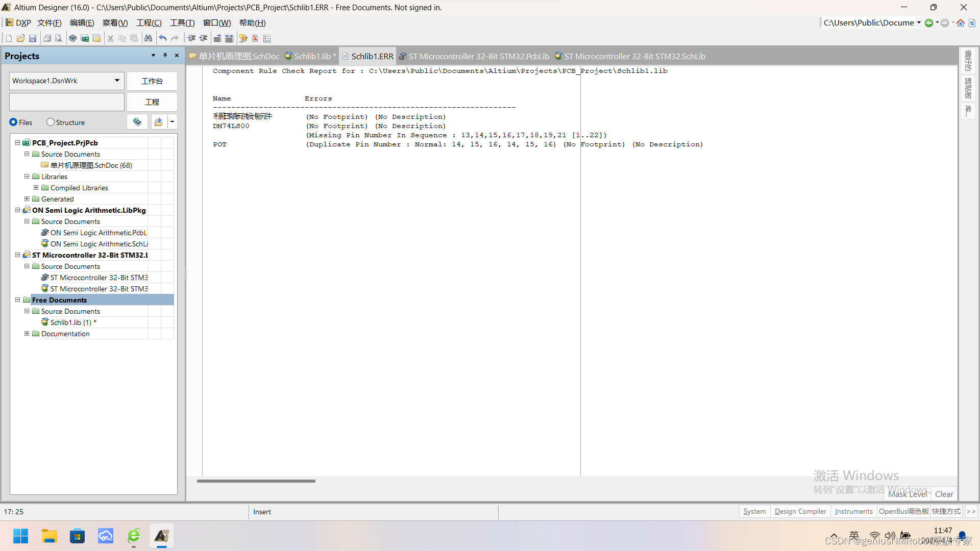Click the Design Compiler status bar button
Viewport: 980px width, 551px height.
coord(800,511)
